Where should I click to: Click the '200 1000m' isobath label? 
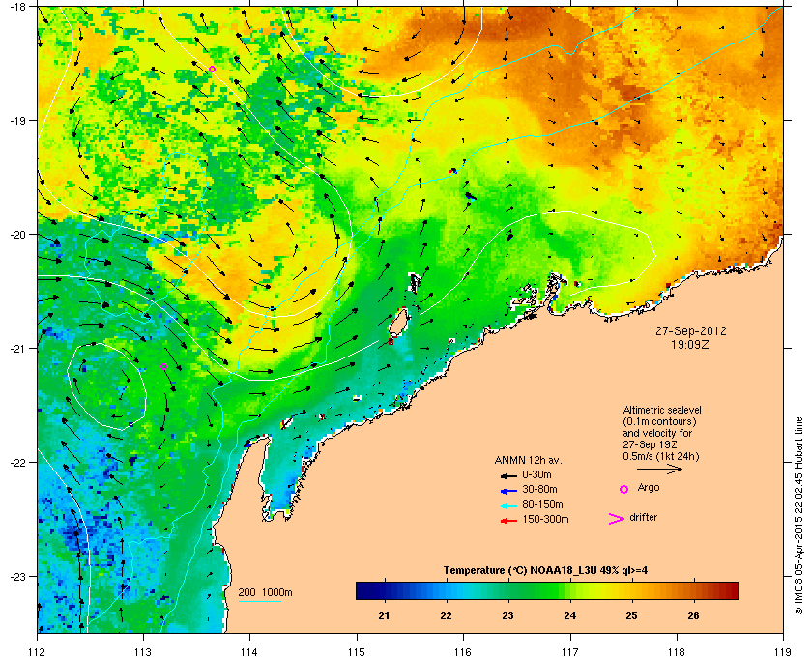point(265,592)
